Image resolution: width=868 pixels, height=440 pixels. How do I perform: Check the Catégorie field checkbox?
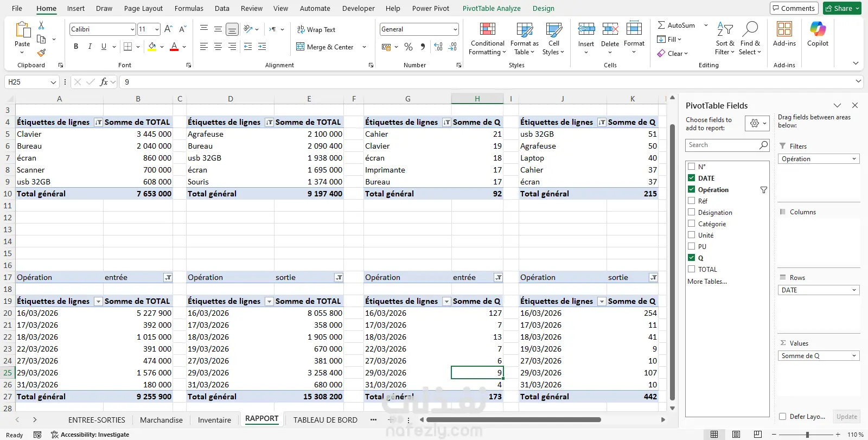click(x=692, y=224)
